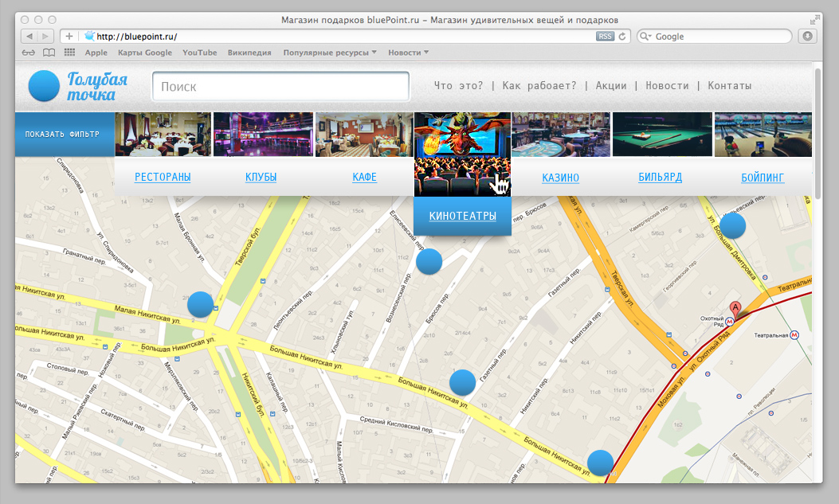Open Top Sites grid icon
The image size is (839, 504).
coord(69,53)
